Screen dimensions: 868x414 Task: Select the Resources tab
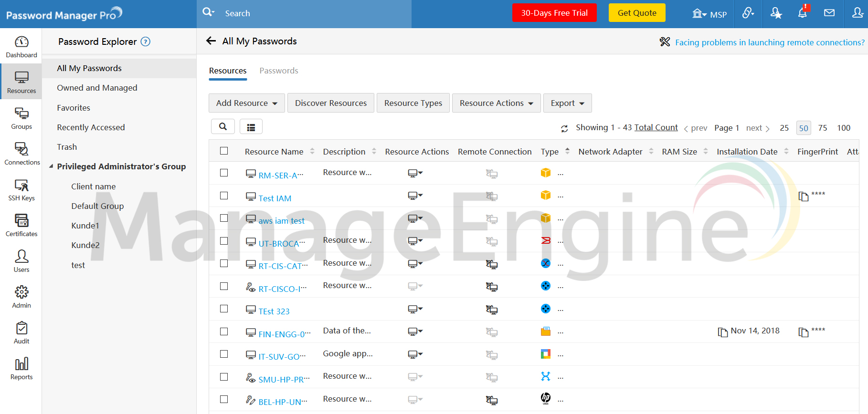click(228, 71)
